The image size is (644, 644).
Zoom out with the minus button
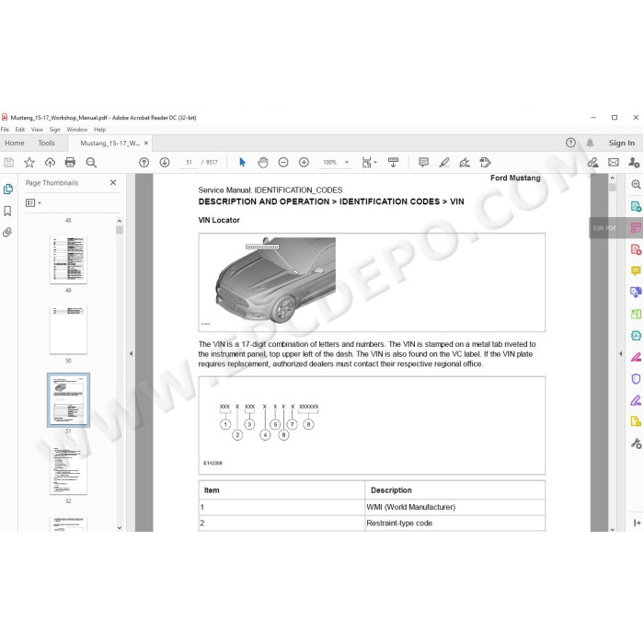point(283,163)
